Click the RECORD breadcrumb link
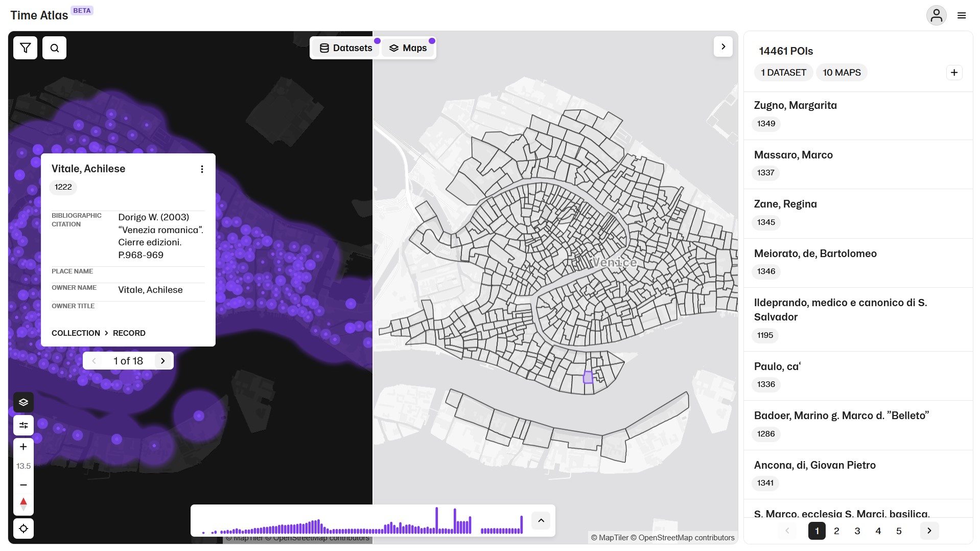 coord(129,333)
